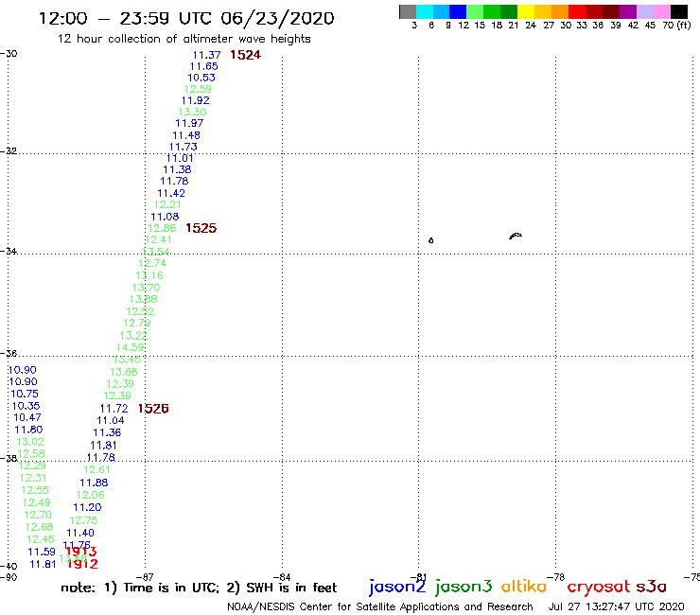Click the 13.68 value
700x615 pixels.
(124, 372)
